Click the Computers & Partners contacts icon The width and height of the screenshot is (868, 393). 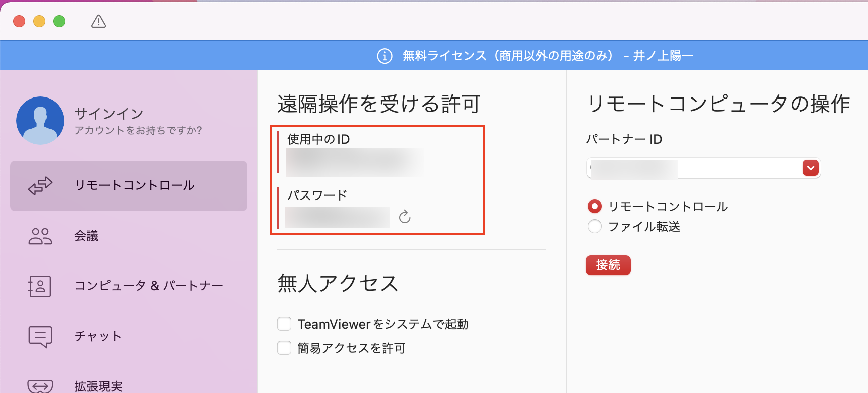(x=40, y=286)
